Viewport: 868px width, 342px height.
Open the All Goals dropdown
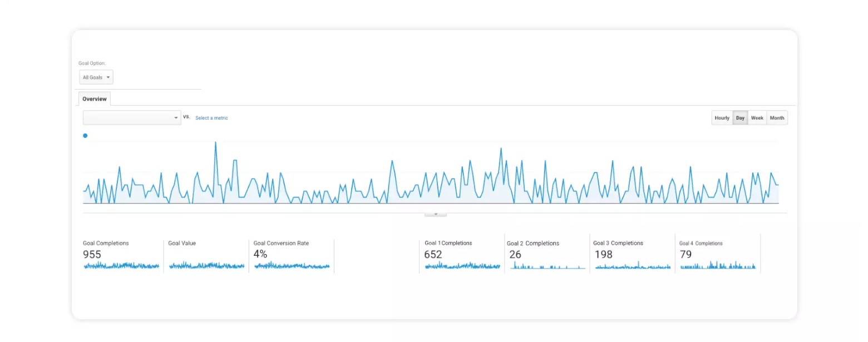tap(96, 77)
